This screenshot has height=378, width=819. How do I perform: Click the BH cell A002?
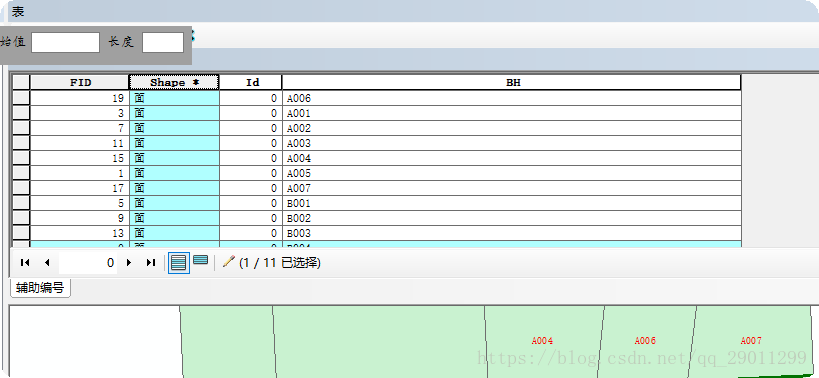512,128
